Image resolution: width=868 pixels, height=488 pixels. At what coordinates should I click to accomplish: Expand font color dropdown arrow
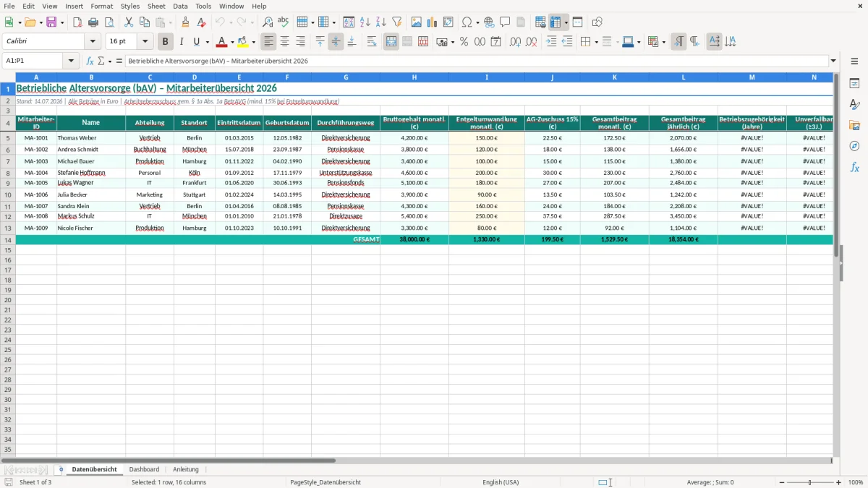(x=232, y=42)
